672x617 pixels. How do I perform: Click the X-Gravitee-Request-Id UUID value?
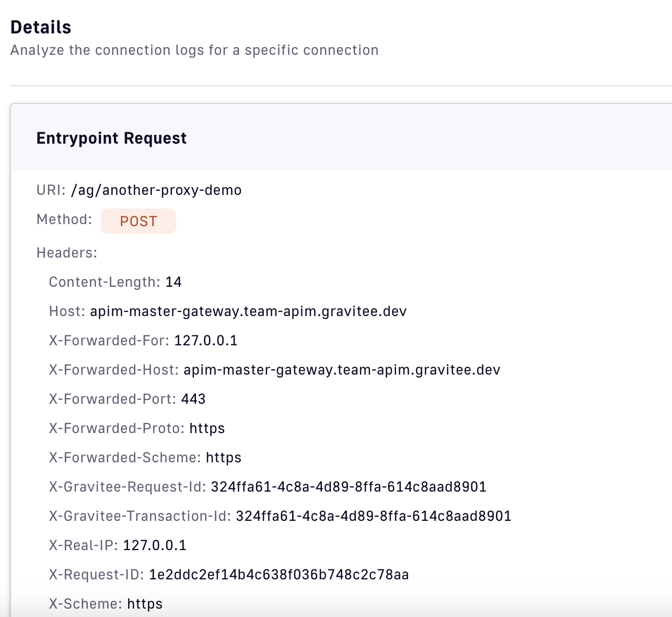point(349,487)
